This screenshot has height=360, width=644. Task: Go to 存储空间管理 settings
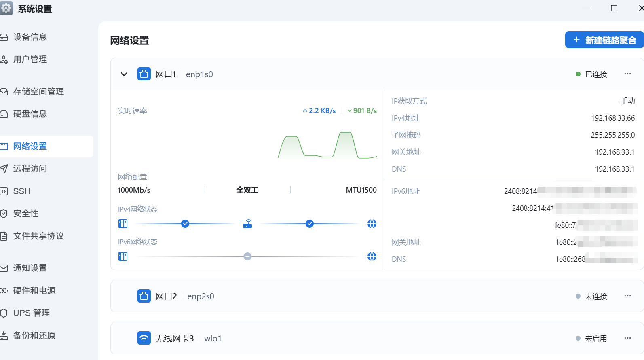38,92
